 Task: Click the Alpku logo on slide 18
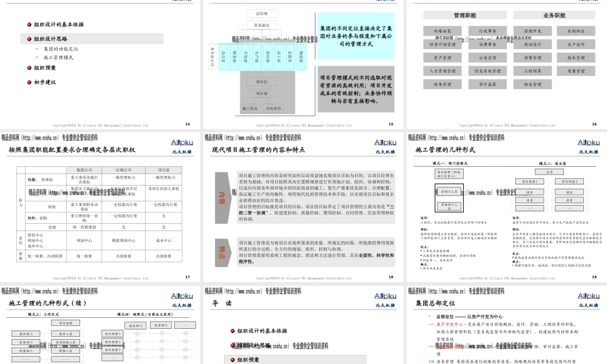tap(385, 143)
